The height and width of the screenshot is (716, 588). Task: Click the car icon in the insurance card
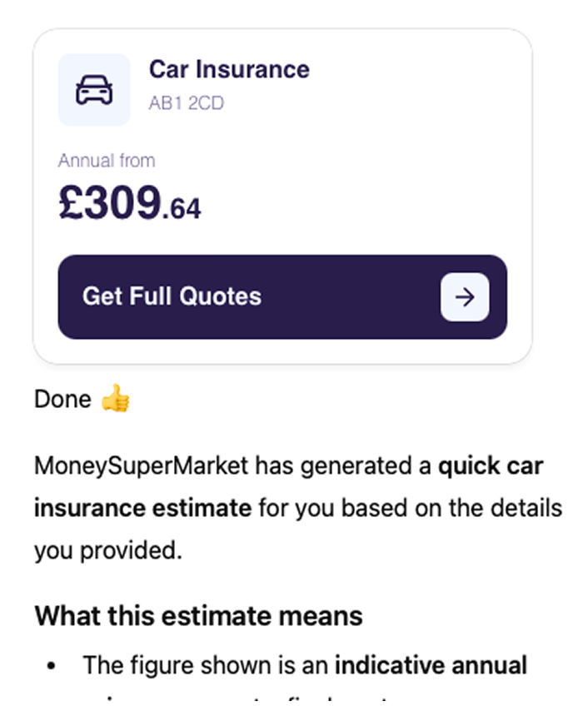(x=94, y=90)
